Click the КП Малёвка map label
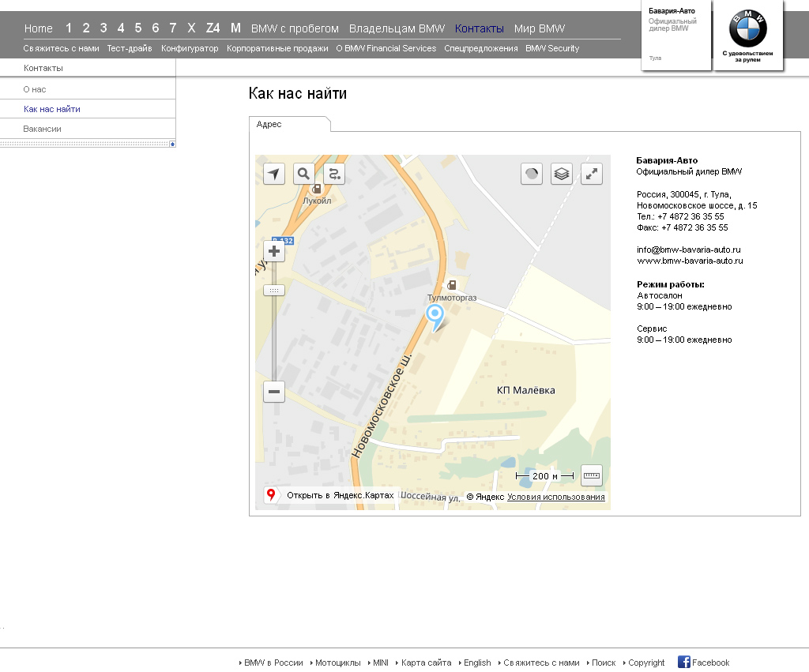Screen dimensions: 809x672 pyautogui.click(x=525, y=390)
